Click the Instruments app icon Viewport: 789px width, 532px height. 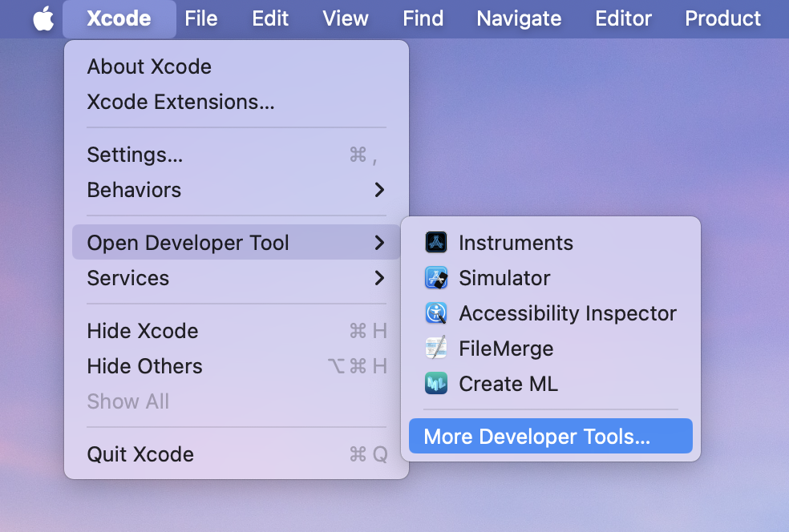(435, 243)
